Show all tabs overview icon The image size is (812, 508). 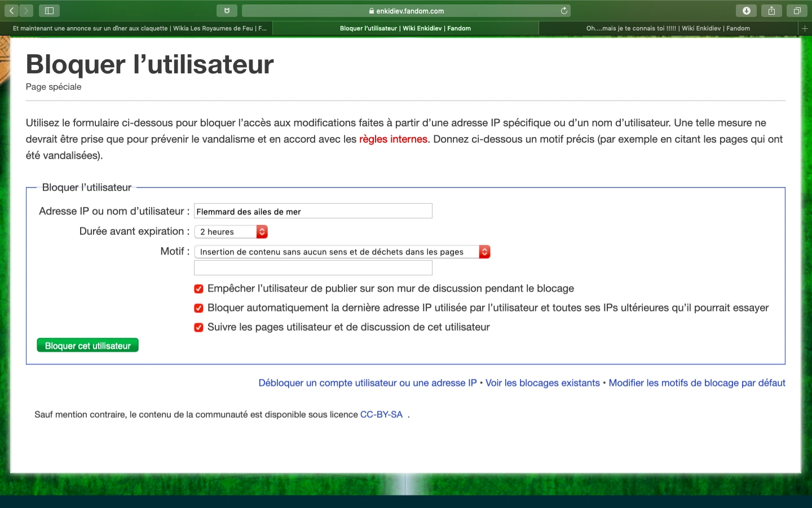(x=797, y=11)
